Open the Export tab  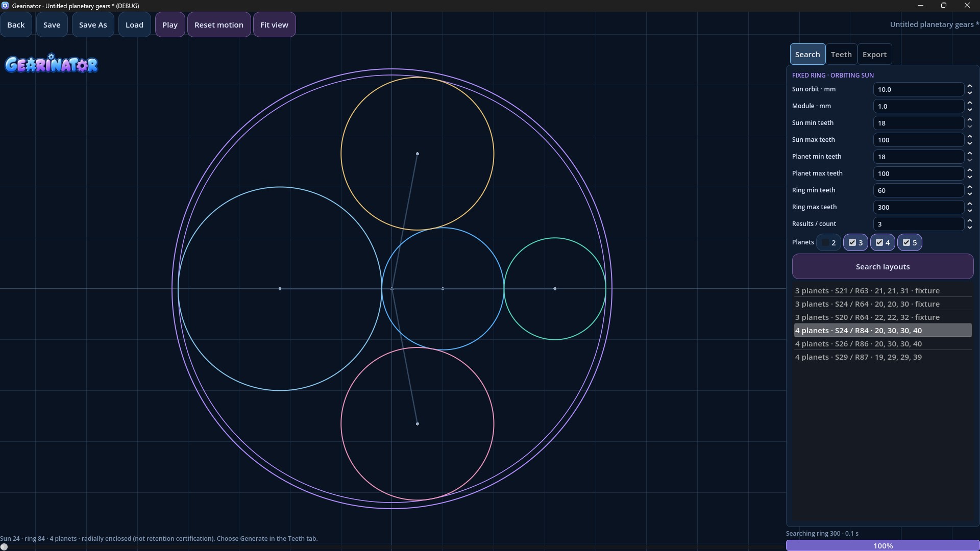click(x=874, y=55)
